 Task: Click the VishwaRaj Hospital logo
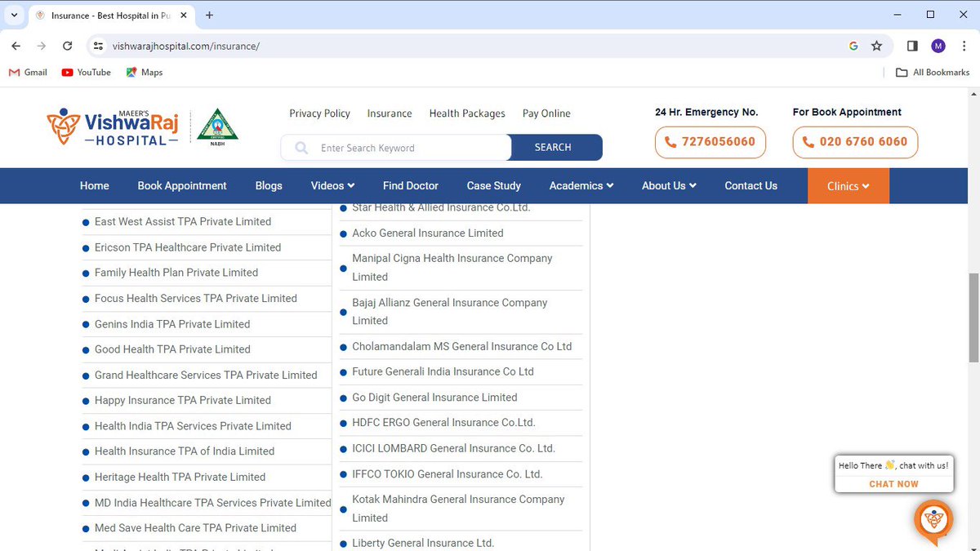[113, 127]
